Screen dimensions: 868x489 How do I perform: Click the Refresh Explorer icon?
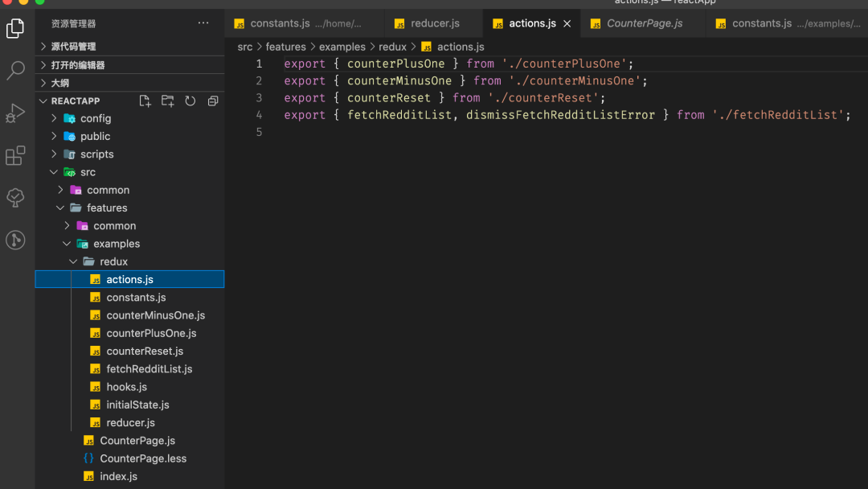point(190,101)
